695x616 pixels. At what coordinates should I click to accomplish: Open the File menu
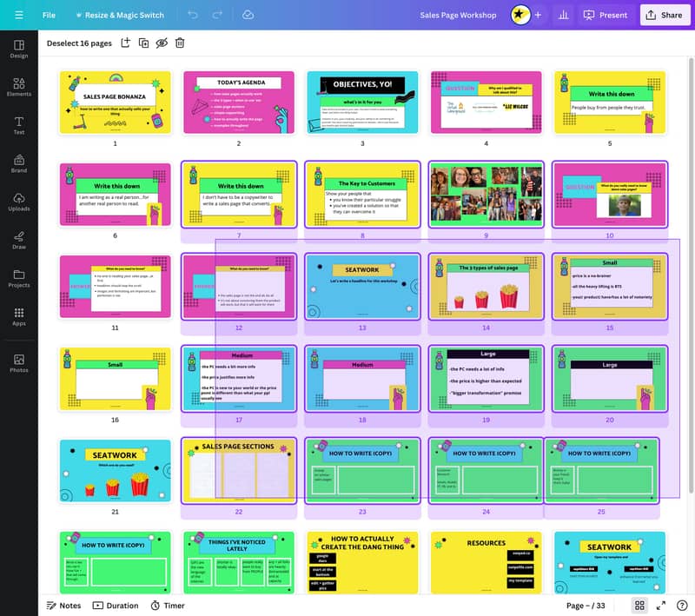49,15
